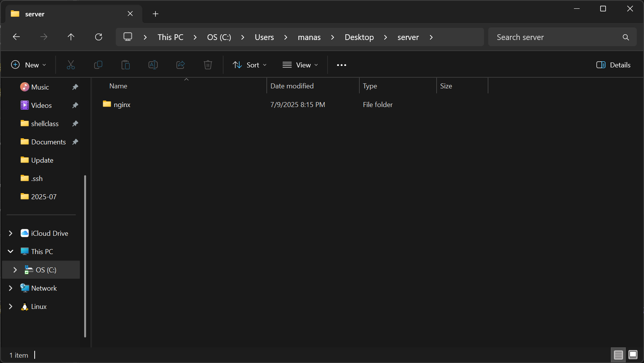The height and width of the screenshot is (363, 644).
Task: Click the forward navigation arrow
Action: 44,37
